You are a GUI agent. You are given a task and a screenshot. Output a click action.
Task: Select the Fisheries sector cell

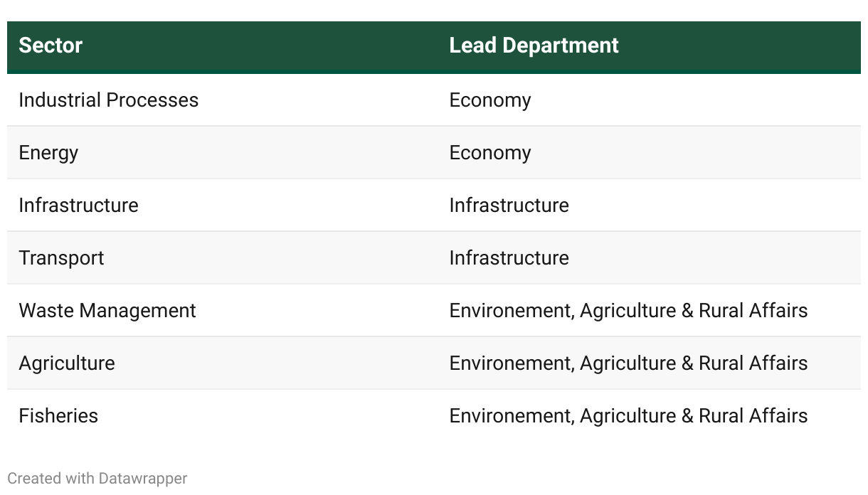(58, 416)
